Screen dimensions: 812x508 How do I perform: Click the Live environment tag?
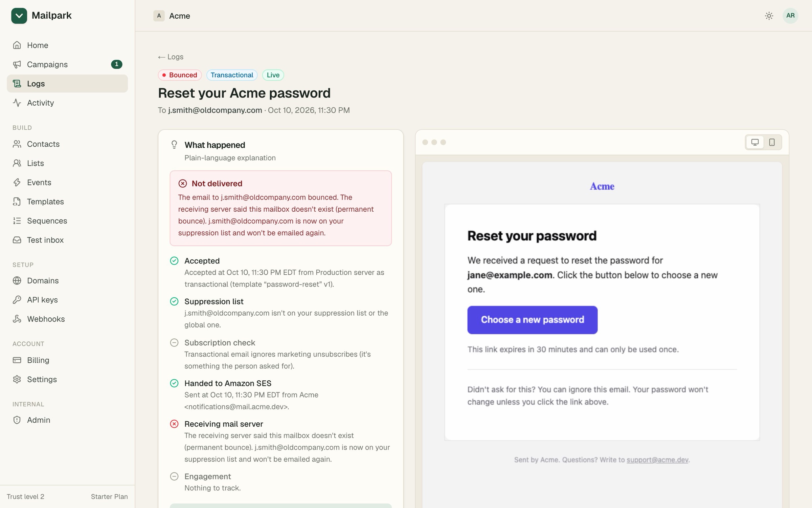click(273, 75)
